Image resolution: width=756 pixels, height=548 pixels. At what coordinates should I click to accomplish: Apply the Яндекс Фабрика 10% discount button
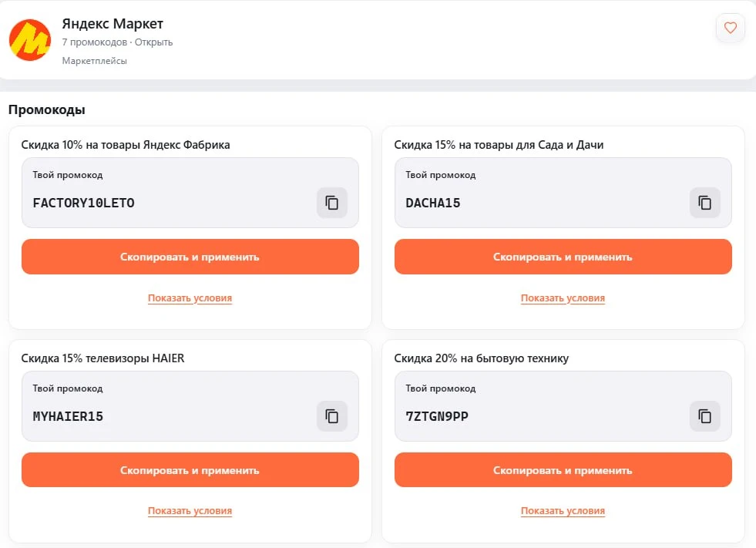(x=190, y=257)
